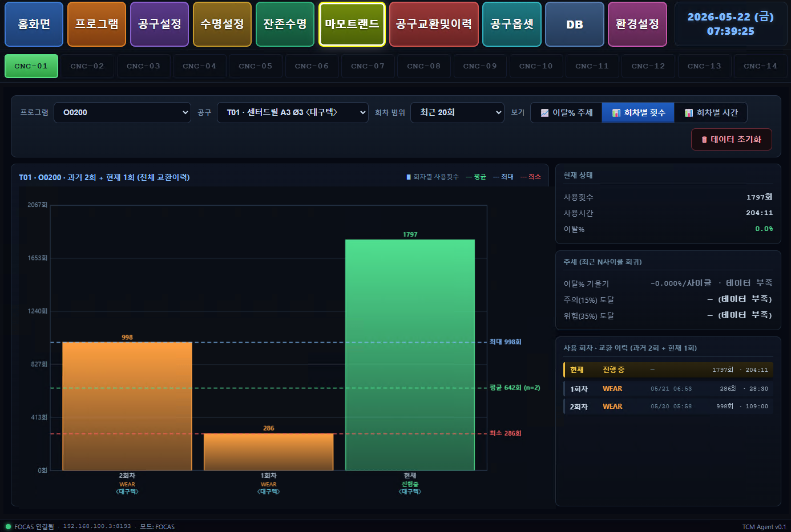Image resolution: width=791 pixels, height=532 pixels.
Task: Open the 홈화면 home screen
Action: click(34, 24)
